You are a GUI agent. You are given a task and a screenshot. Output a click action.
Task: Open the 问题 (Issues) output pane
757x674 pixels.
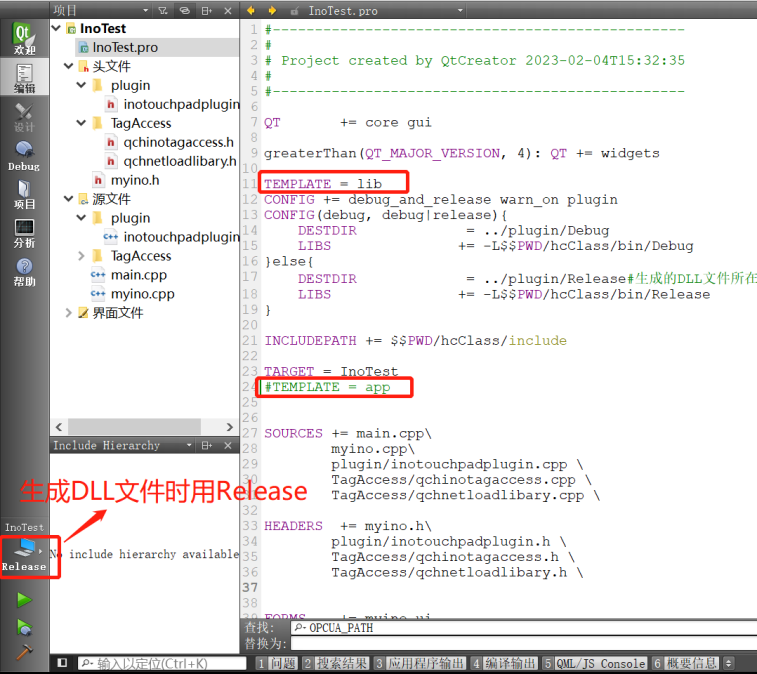click(276, 663)
